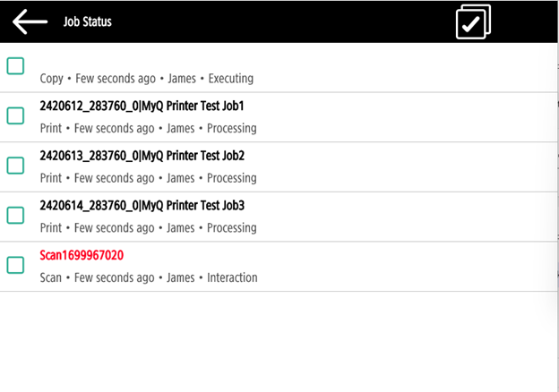Screen dimensions: 559x392
Task: Click Scan type label in last row
Action: click(x=51, y=277)
